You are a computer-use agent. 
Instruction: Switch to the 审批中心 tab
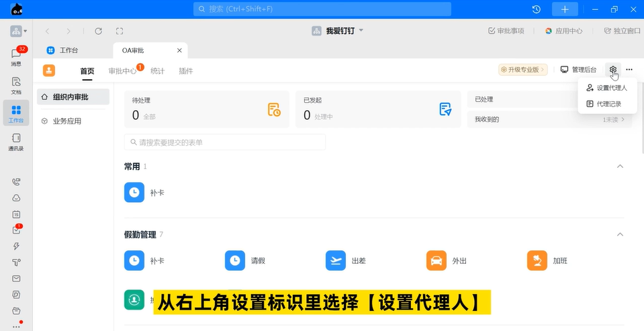click(x=122, y=71)
